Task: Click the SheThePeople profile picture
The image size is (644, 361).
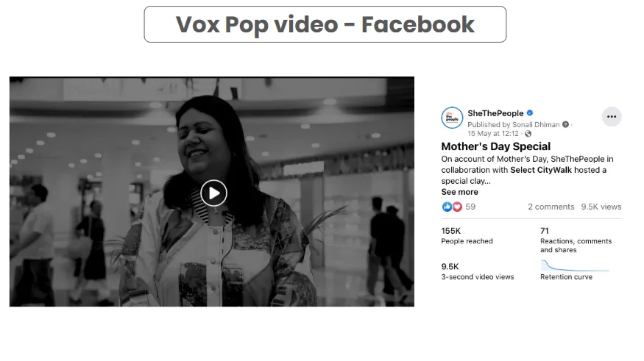Action: coord(452,118)
